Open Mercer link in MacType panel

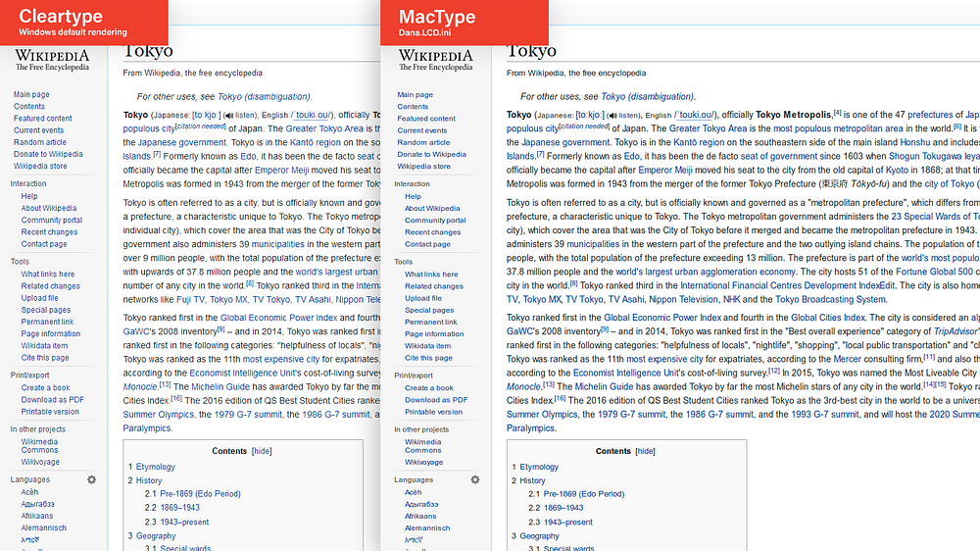coord(848,359)
